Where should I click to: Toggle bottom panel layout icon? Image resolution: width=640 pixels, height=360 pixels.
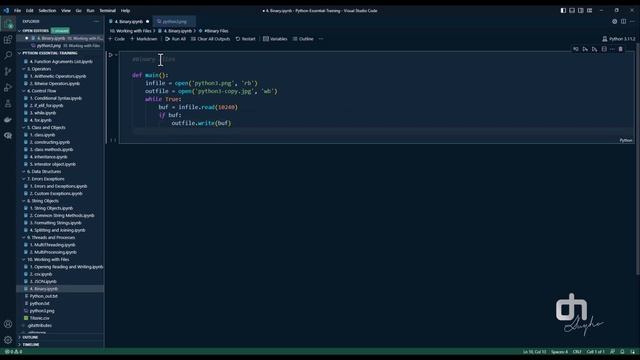pos(572,11)
